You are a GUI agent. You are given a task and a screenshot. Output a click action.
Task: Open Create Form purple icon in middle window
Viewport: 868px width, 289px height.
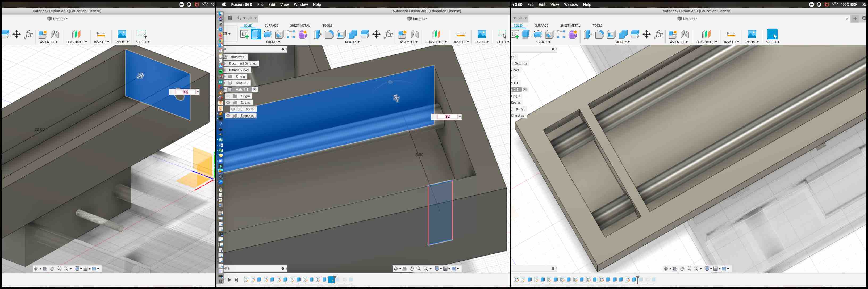click(303, 34)
